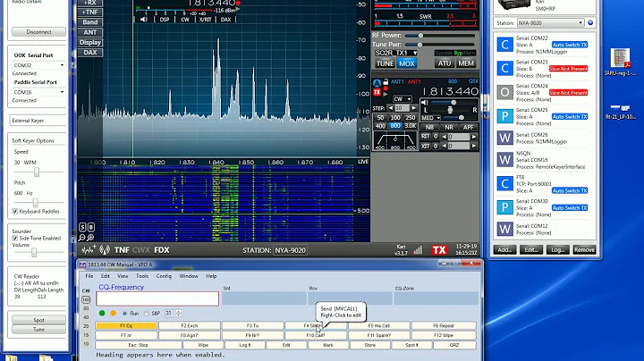Open the File menu in logger
644x361 pixels.
click(89, 276)
